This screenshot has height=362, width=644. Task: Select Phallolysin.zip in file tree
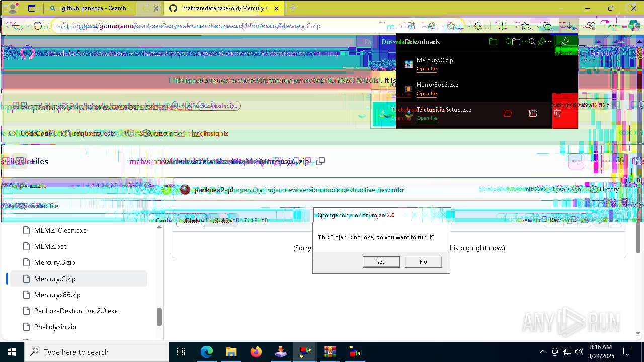(55, 327)
